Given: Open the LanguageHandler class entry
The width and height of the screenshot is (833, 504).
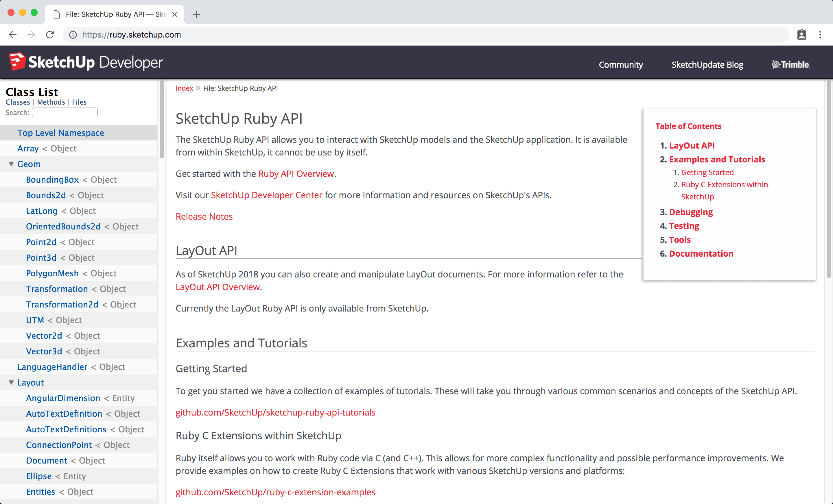Looking at the screenshot, I should pyautogui.click(x=52, y=367).
